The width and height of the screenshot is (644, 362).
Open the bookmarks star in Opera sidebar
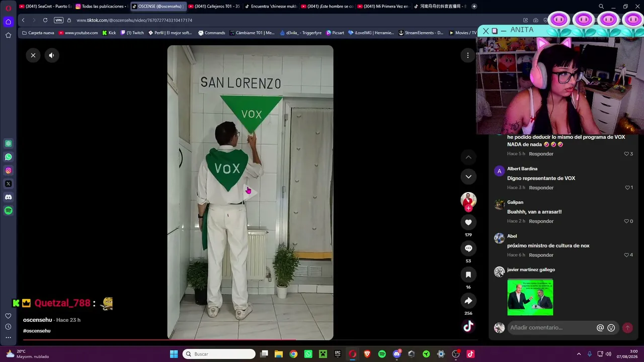click(8, 35)
